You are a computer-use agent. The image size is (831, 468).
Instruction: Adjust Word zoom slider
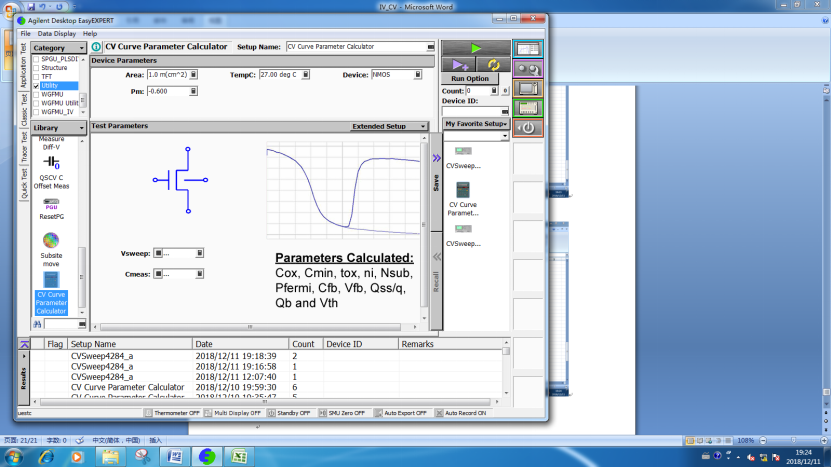(x=793, y=440)
